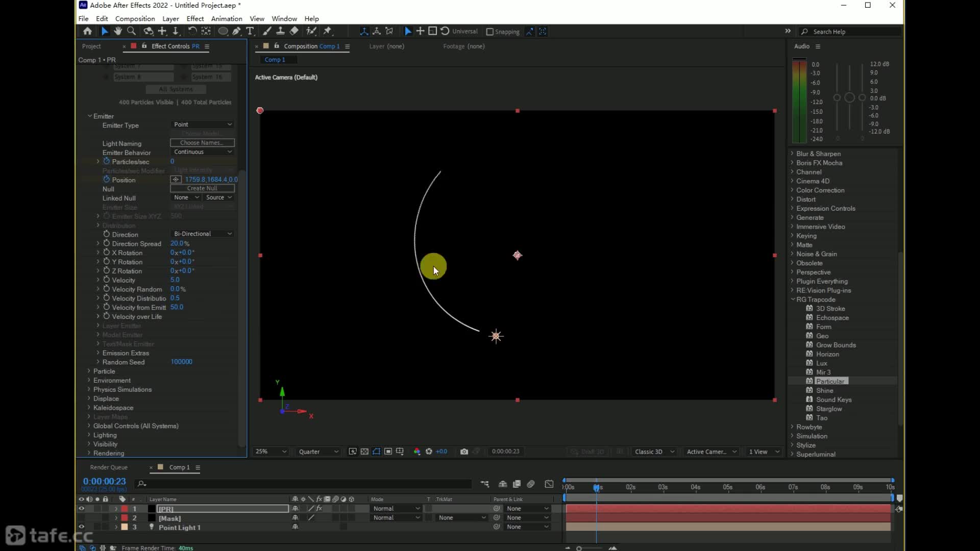Select the Orbit camera tool

[148, 31]
